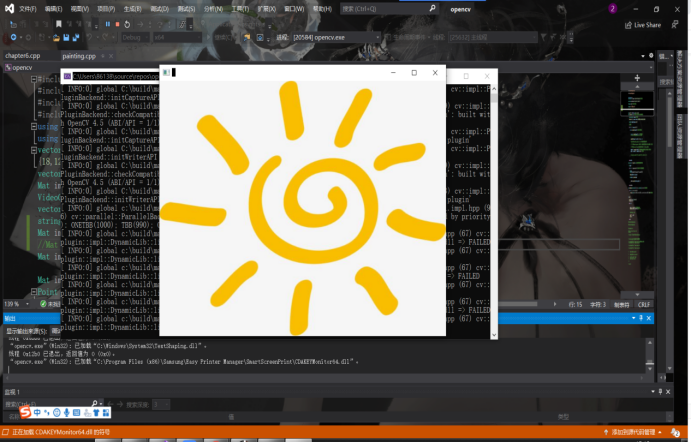Click the no-issues green check indicator
This screenshot has height=442, width=691.
pos(43,304)
